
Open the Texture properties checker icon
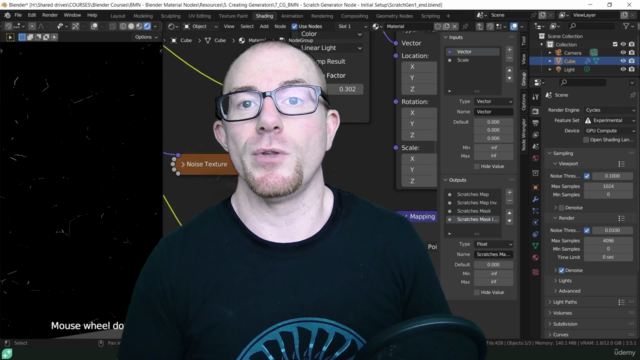point(536,272)
